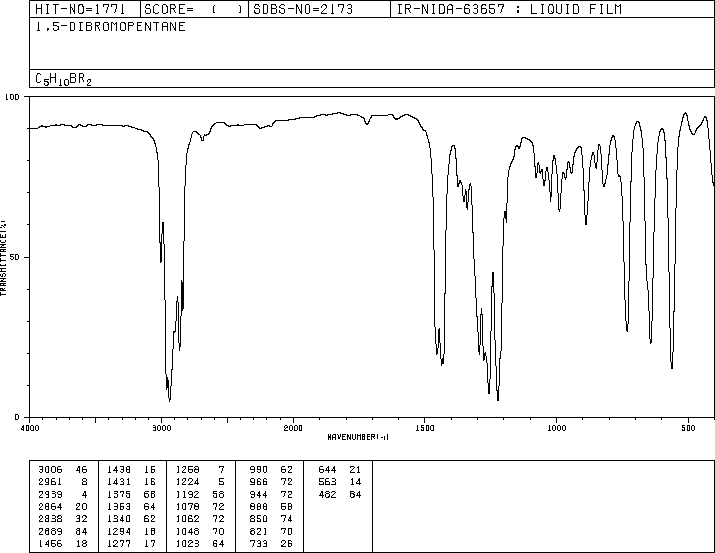Select the SCORE= ( ) header field
715x553 pixels.
coord(194,9)
